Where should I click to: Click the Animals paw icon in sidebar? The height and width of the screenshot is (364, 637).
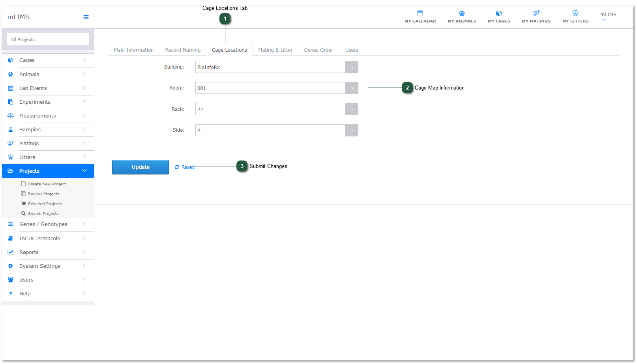pos(11,74)
